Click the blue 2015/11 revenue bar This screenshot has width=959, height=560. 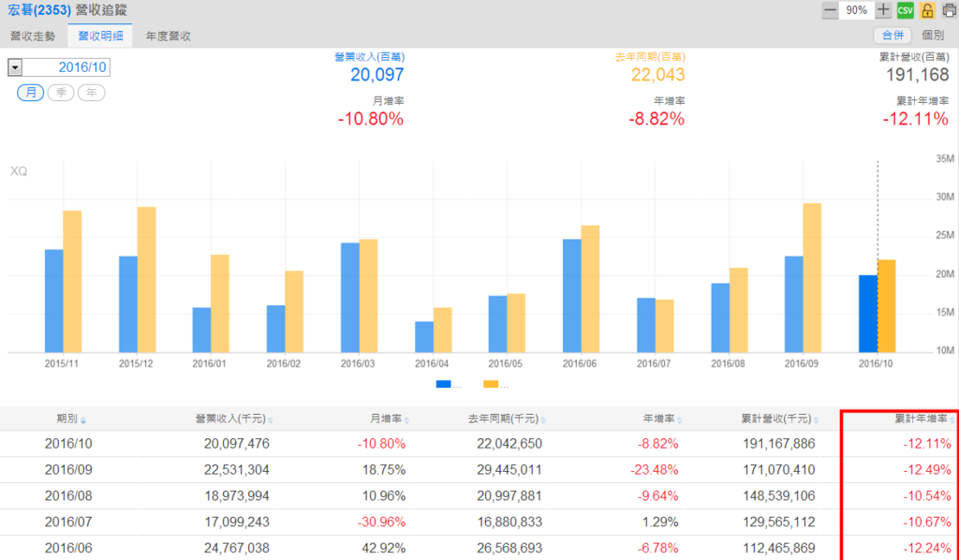pos(53,302)
